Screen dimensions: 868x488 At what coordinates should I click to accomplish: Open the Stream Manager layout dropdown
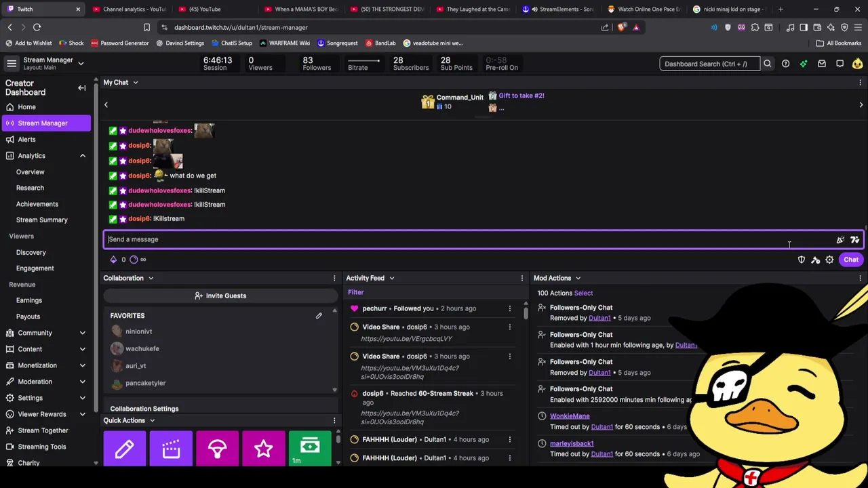tap(81, 64)
